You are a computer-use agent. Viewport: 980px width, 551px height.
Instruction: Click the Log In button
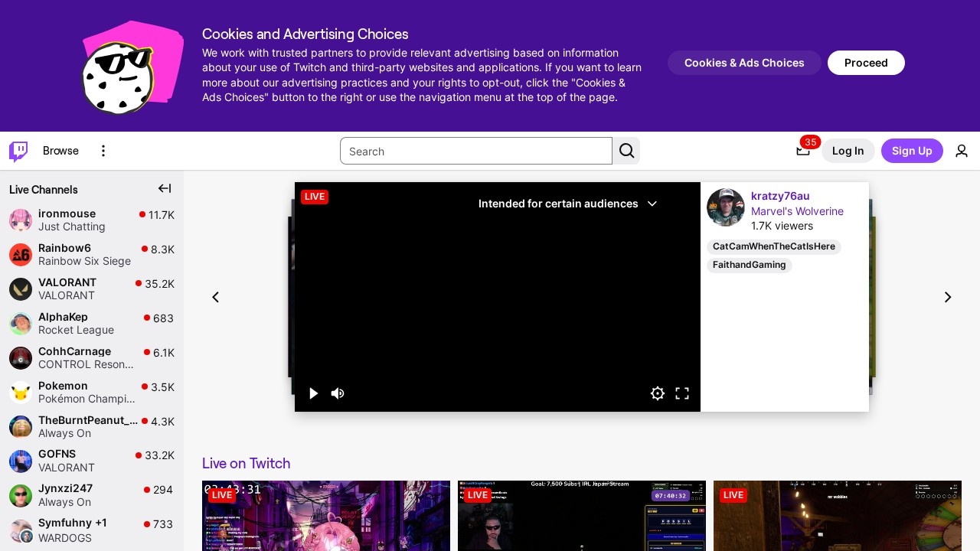tap(848, 151)
